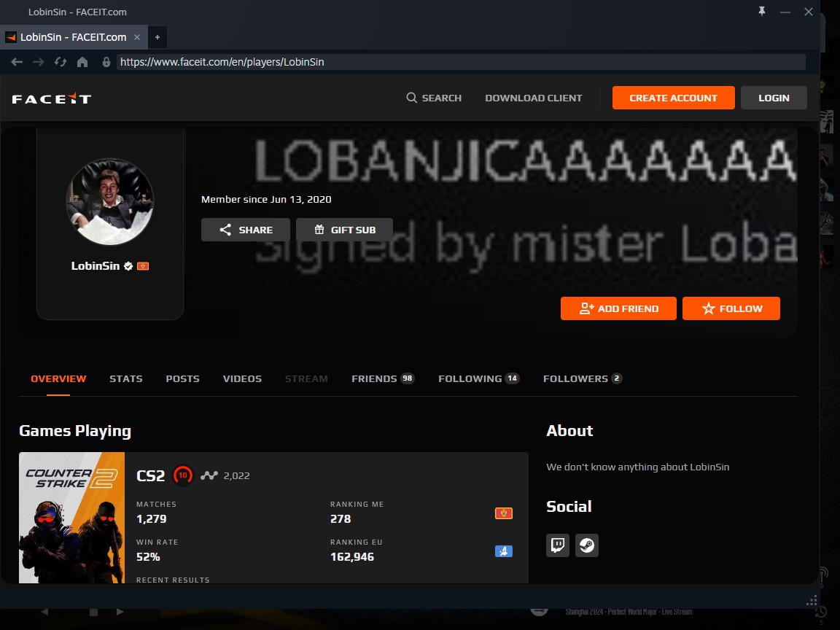
Task: Switch to the STATS tab
Action: pos(126,378)
